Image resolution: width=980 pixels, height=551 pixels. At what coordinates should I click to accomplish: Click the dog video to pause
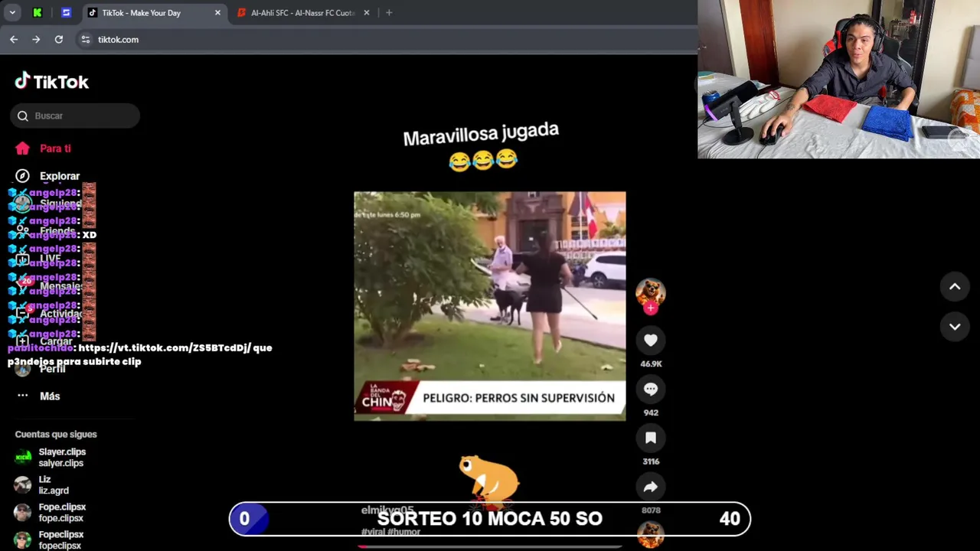point(490,306)
